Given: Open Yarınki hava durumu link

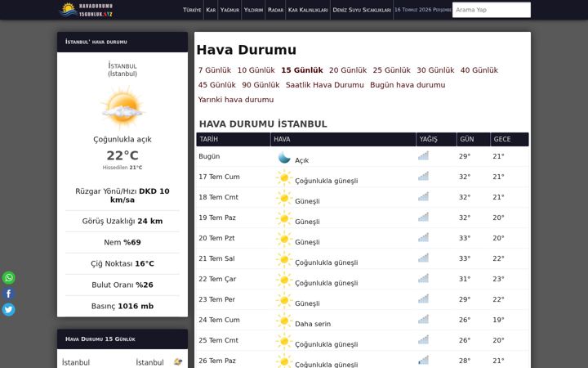Looking at the screenshot, I should [x=236, y=100].
